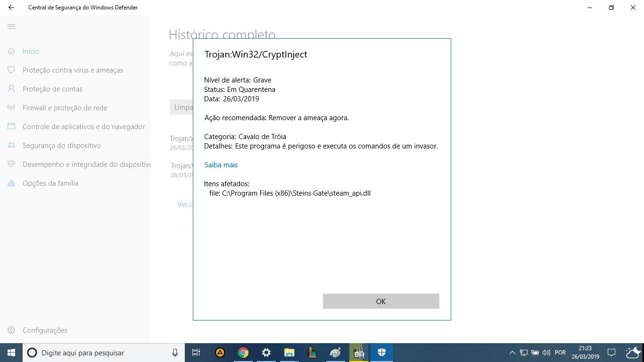This screenshot has height=362, width=644.
Task: Click the heart icon for device performance
Action: [11, 164]
